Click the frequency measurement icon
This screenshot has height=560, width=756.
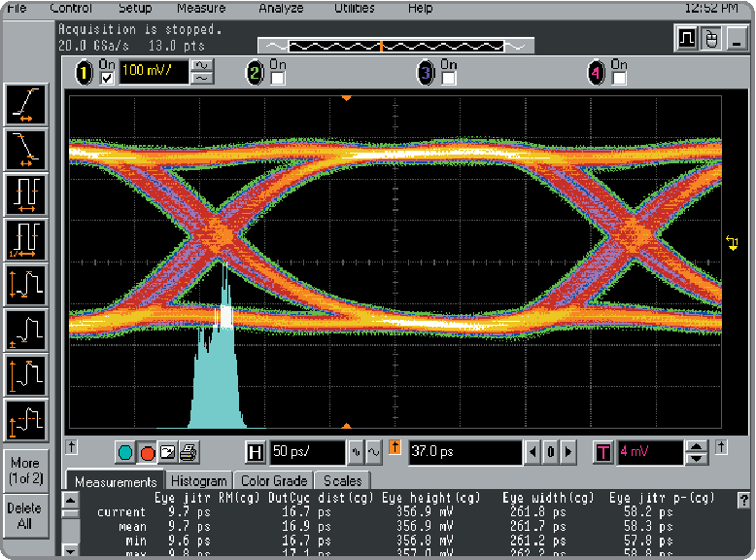pyautogui.click(x=26, y=239)
